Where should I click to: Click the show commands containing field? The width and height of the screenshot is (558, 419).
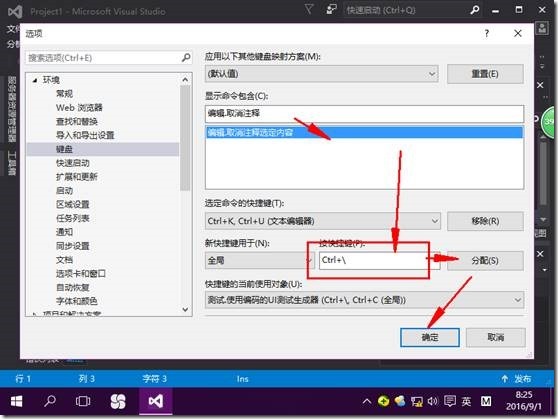point(364,114)
